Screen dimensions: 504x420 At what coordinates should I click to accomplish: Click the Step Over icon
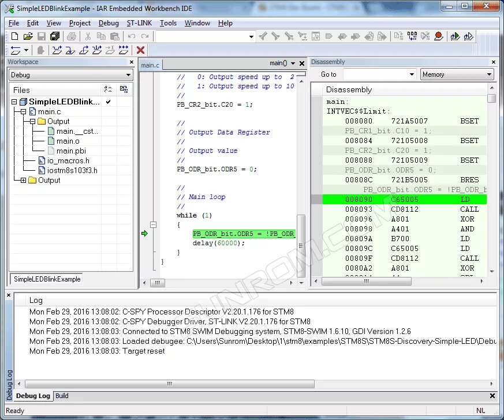(57, 50)
